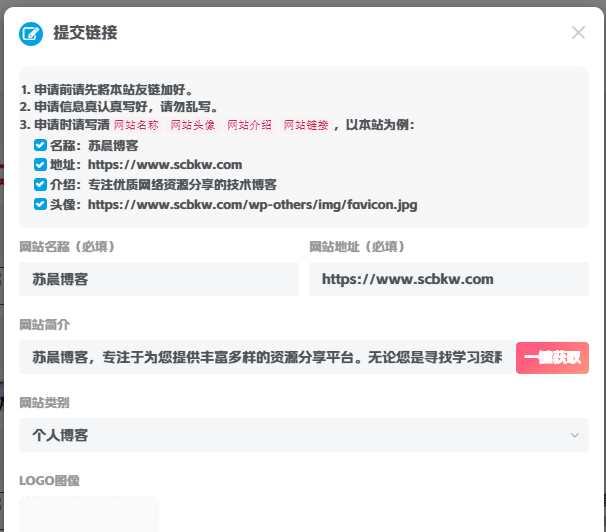Close the 提交链接 dialog with the X

click(x=578, y=32)
